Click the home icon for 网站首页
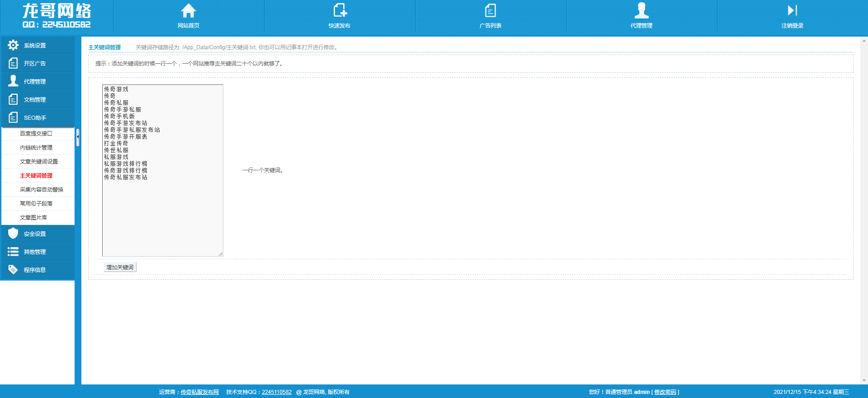 pos(189,10)
